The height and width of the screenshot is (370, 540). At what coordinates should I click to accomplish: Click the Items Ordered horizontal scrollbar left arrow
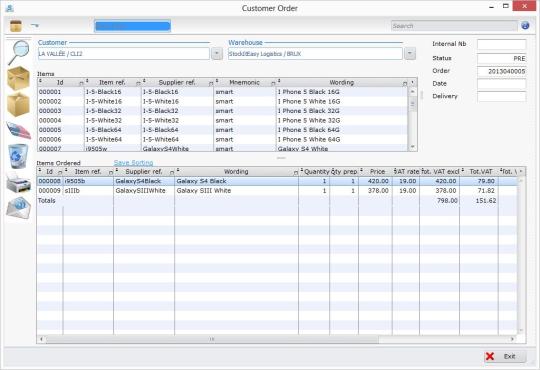pos(41,339)
